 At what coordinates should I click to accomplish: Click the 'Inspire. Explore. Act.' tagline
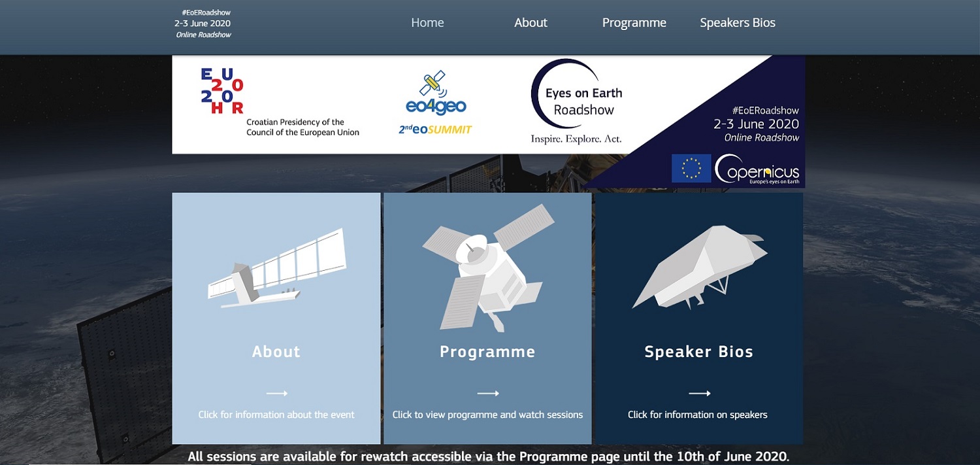click(576, 139)
